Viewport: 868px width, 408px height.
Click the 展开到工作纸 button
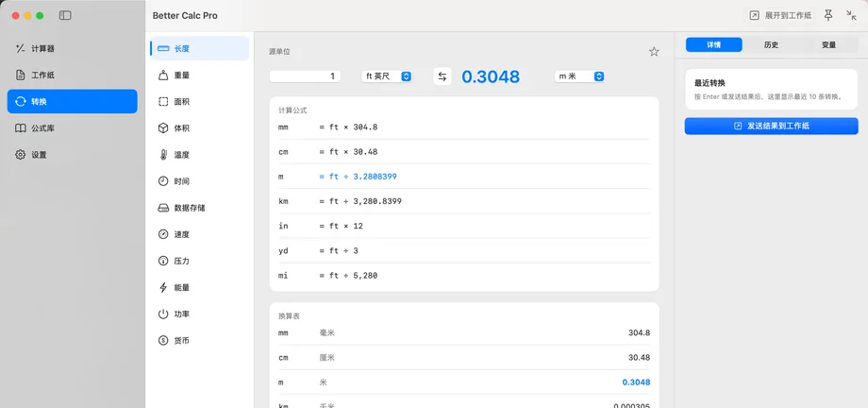(x=780, y=15)
